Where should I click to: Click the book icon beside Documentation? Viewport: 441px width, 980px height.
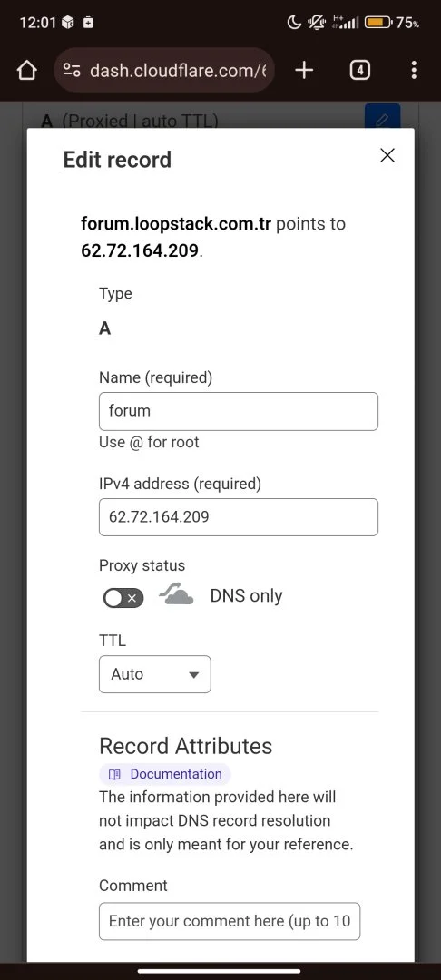[x=114, y=774]
